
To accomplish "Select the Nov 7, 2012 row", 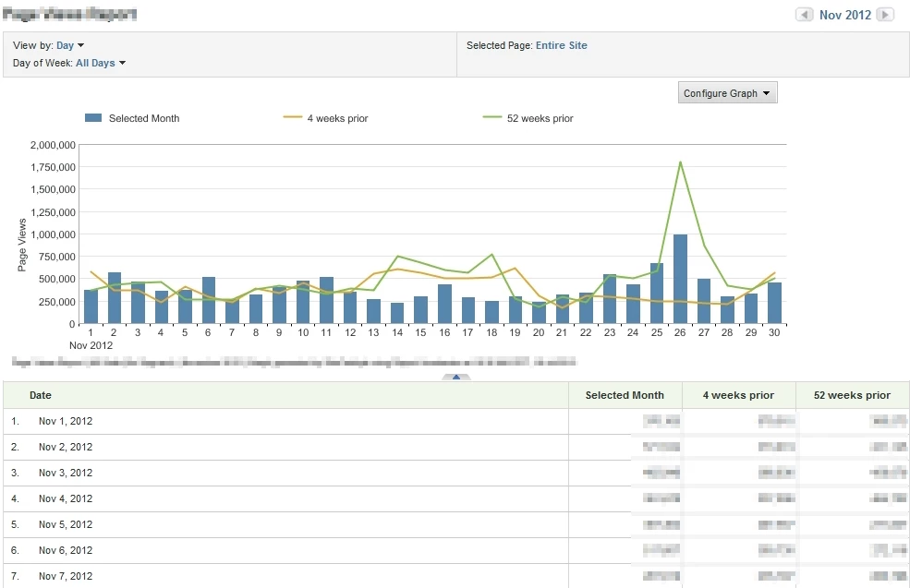I will [x=456, y=576].
